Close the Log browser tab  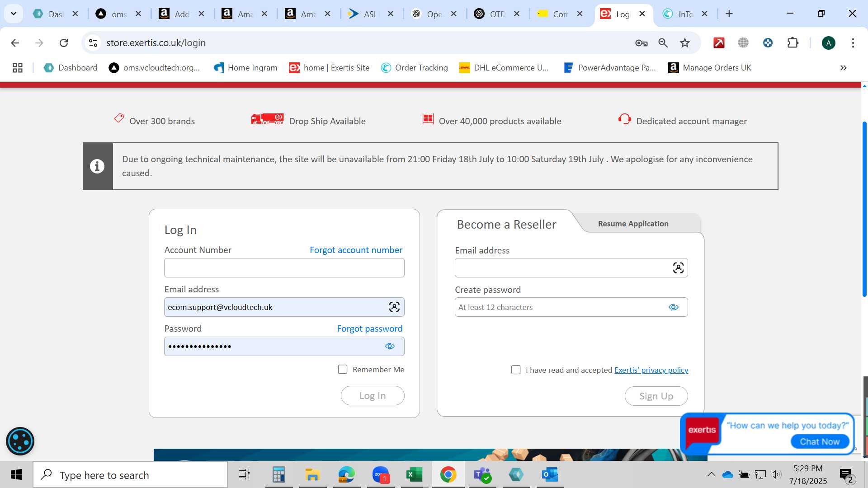(642, 14)
